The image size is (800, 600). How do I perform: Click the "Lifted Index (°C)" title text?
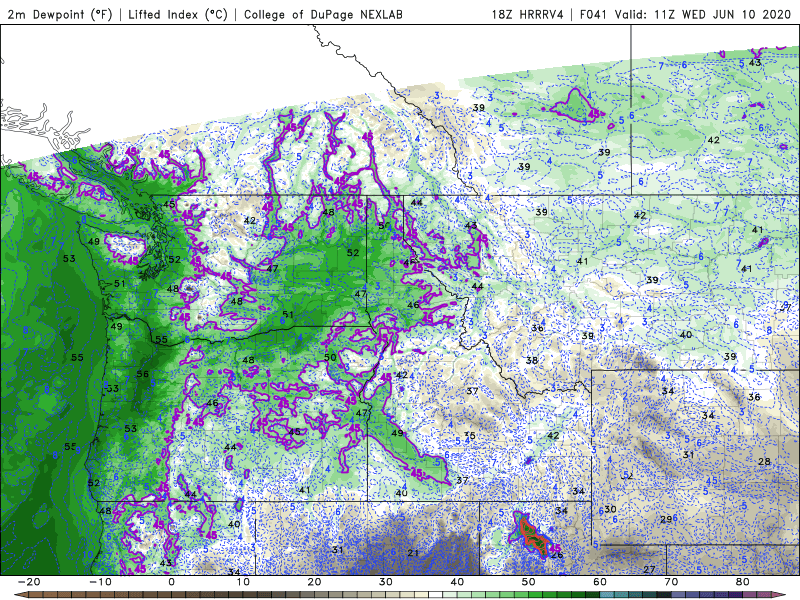pos(178,14)
